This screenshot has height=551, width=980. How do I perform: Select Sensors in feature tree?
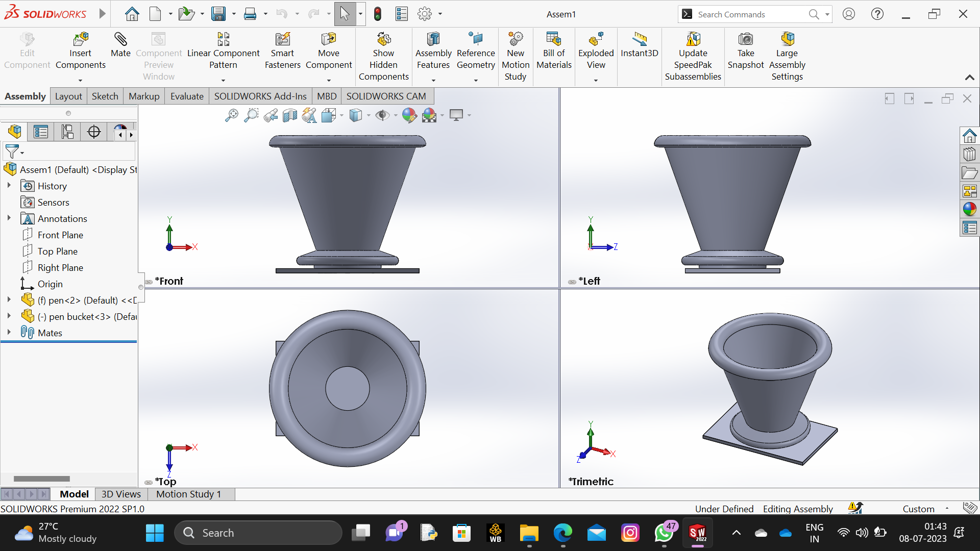pos(53,202)
